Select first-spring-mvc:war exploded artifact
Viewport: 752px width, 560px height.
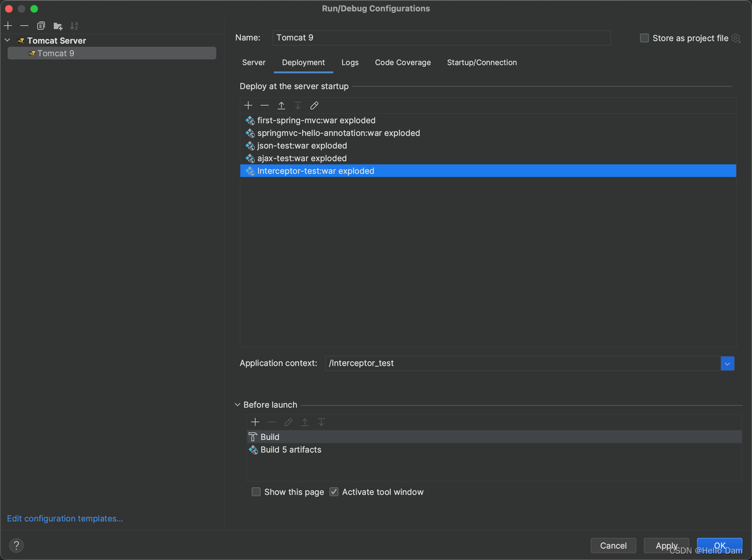[x=488, y=120]
